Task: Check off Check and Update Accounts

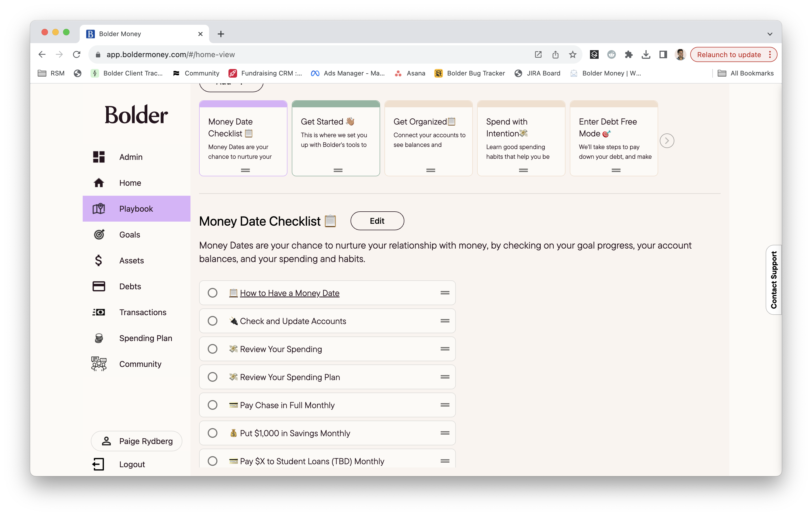Action: (x=213, y=321)
